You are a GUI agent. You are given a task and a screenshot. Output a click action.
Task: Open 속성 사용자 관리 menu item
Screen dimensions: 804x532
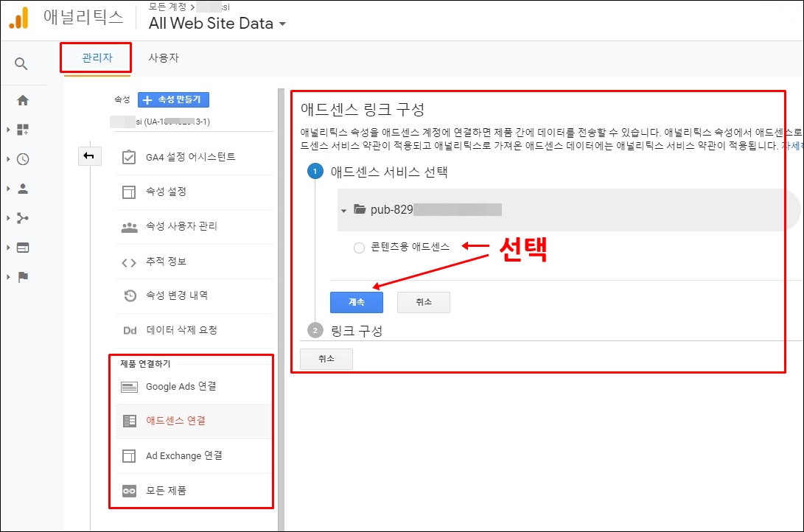[x=194, y=226]
